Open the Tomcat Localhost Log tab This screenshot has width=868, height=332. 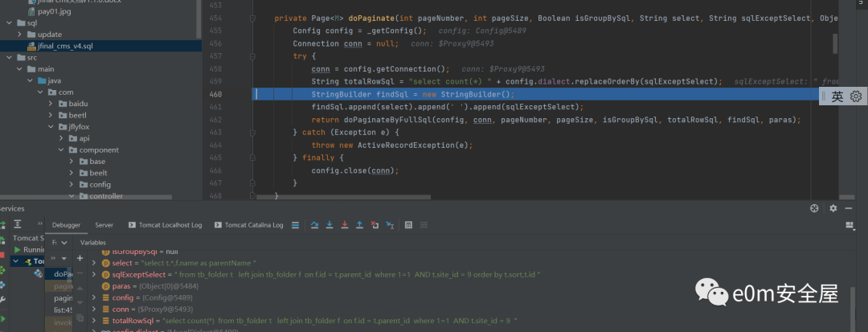[x=165, y=225]
